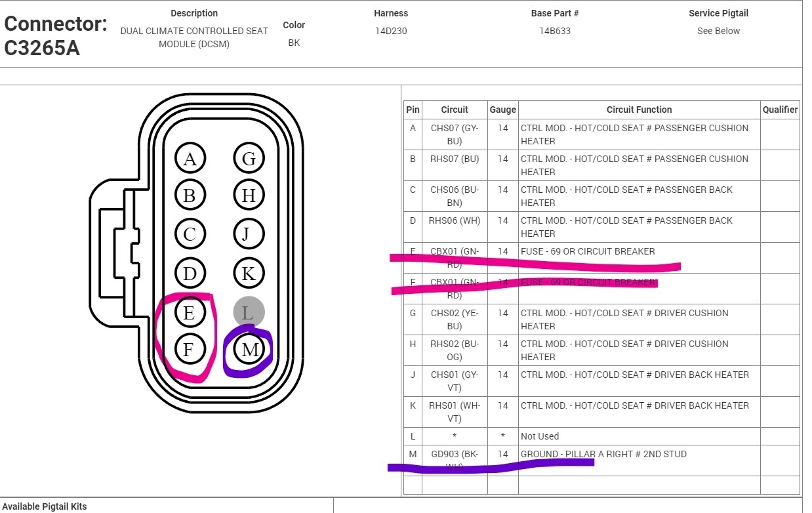Click pin J circle in connector diagram
The image size is (812, 513).
tap(249, 234)
